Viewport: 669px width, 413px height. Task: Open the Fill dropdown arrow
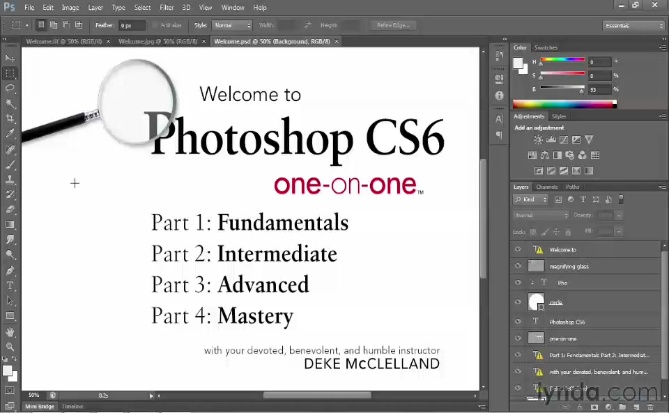pos(619,231)
